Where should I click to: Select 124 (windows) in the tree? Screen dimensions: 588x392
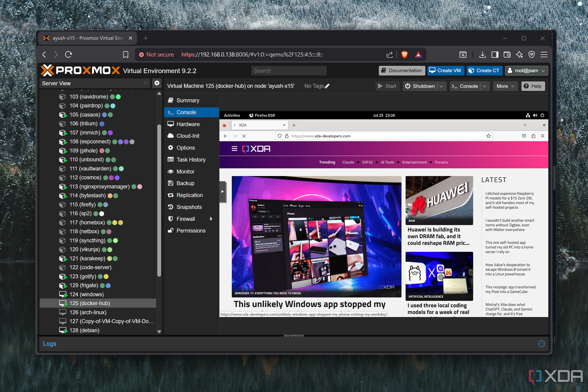(98, 294)
